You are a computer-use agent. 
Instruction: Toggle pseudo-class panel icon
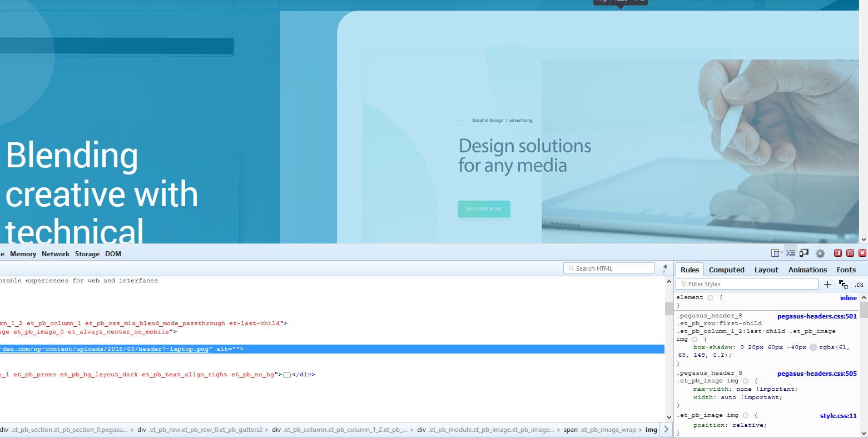843,284
